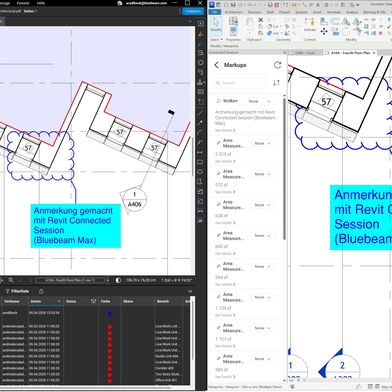The image size is (392, 392).
Task: Open See Details under the Wolke+ markup
Action: (x=225, y=130)
